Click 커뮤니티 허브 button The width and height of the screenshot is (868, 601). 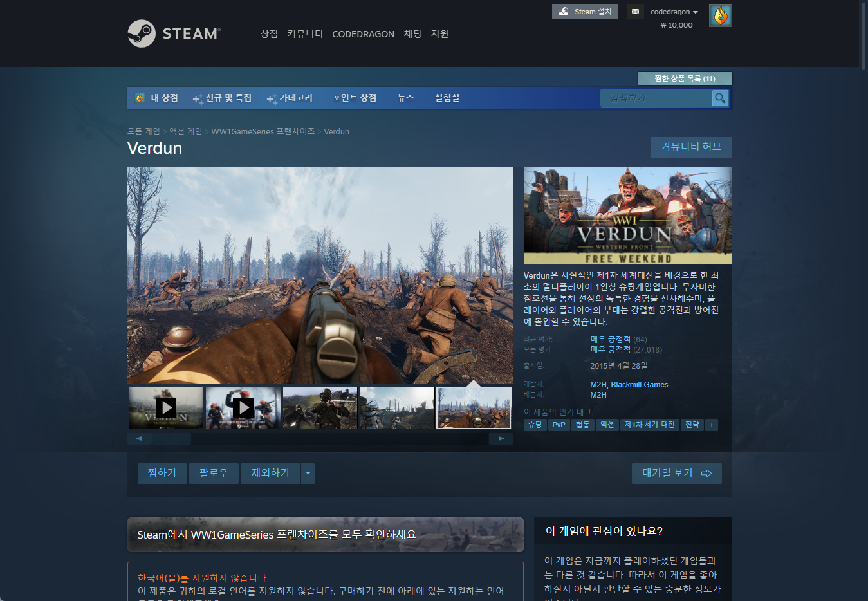click(691, 147)
